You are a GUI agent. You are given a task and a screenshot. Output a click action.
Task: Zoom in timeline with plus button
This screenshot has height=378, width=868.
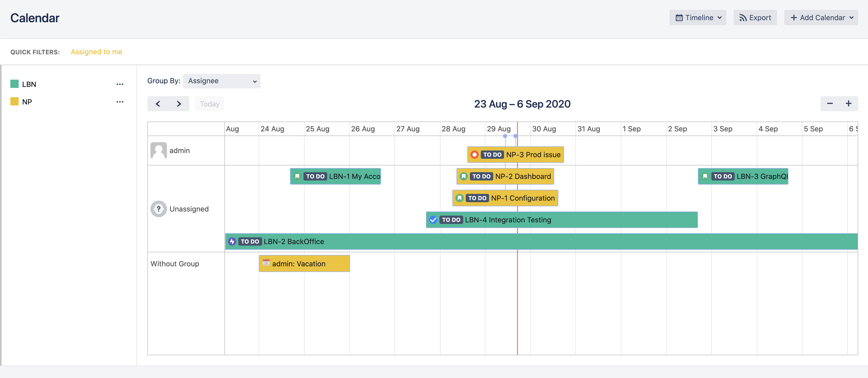coord(848,104)
